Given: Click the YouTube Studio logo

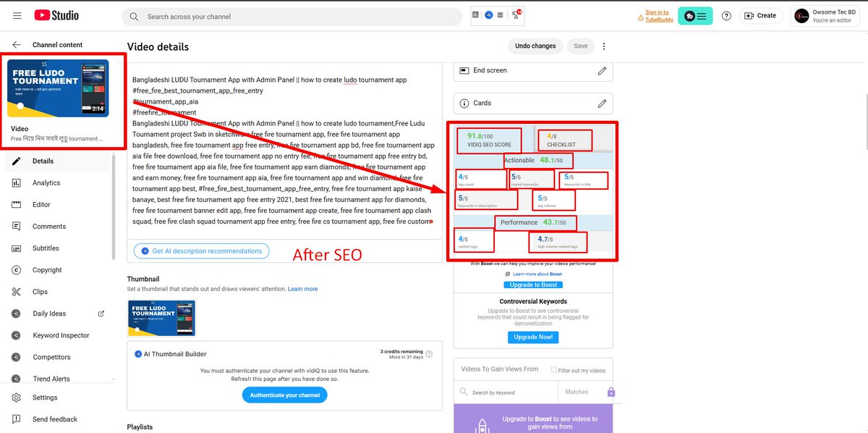Looking at the screenshot, I should coord(56,15).
